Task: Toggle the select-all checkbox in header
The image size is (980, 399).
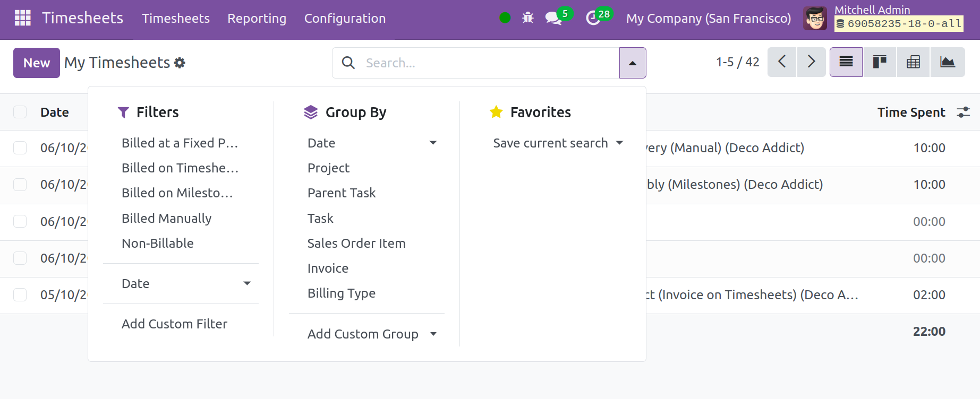Action: (x=20, y=112)
